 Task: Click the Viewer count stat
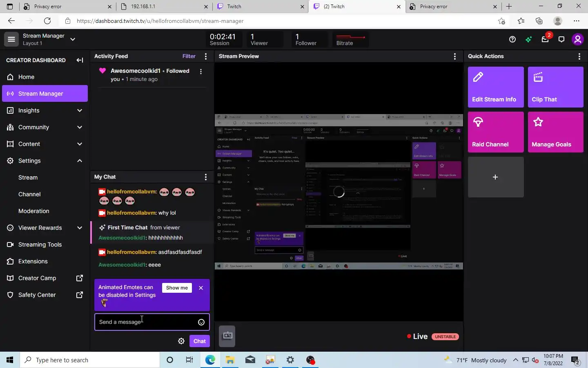[265, 40]
